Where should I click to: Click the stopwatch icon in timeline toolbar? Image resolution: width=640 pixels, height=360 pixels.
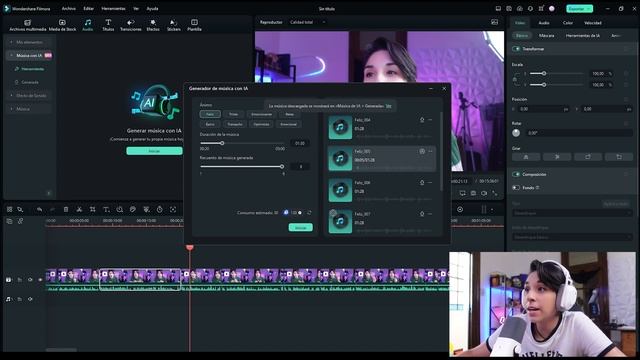160,209
